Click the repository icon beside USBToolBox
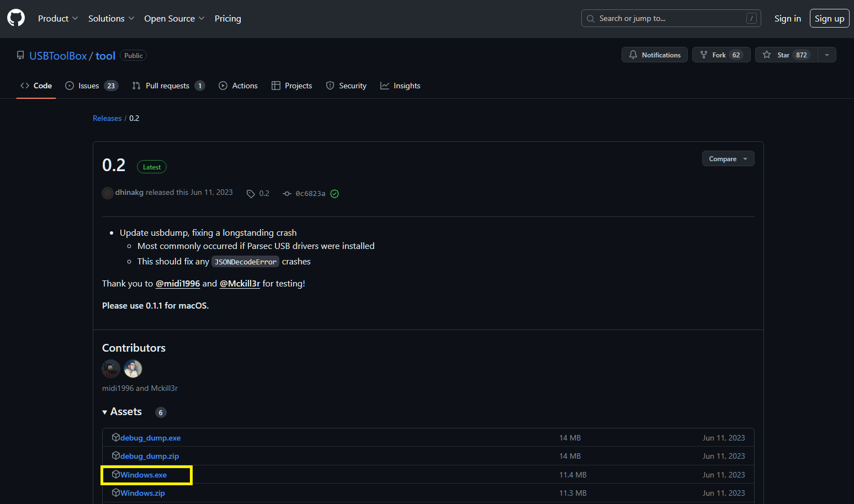 pos(20,55)
